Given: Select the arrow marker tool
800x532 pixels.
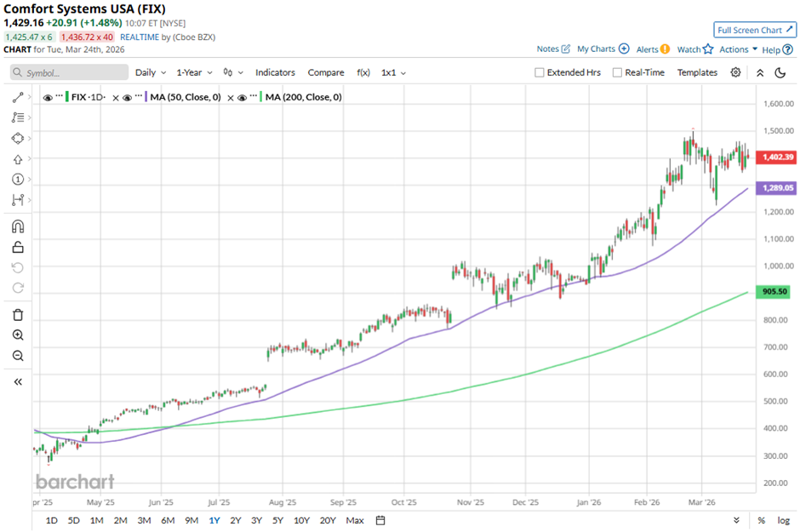Looking at the screenshot, I should tap(18, 159).
